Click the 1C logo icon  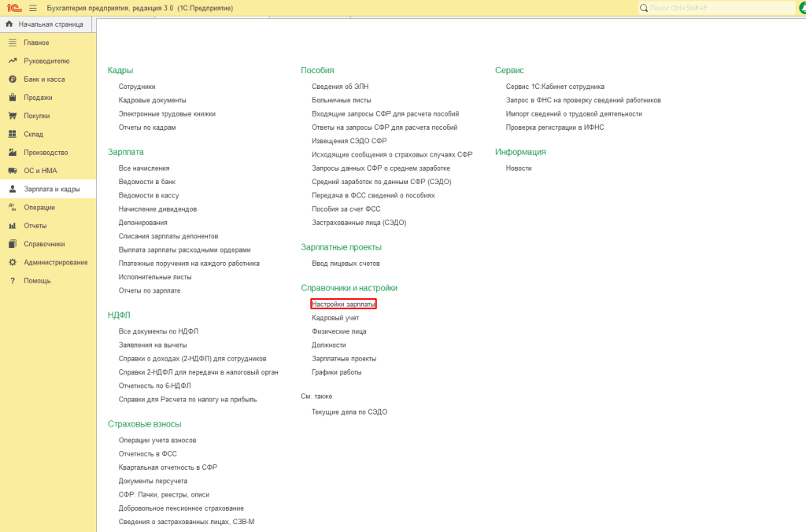point(13,8)
